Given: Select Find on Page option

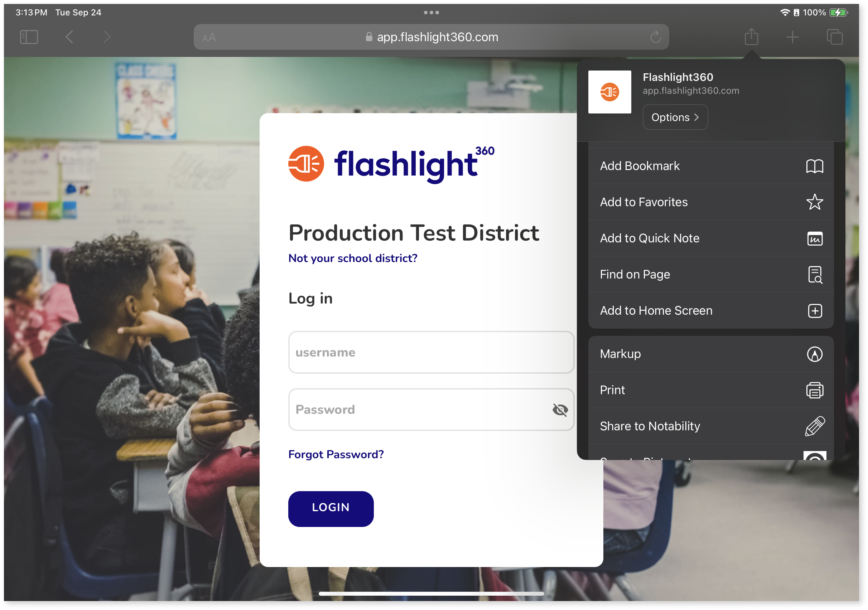Looking at the screenshot, I should [x=711, y=274].
